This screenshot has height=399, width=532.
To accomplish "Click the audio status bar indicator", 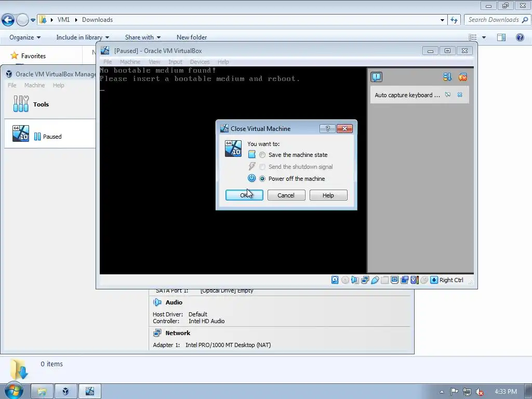I will [355, 280].
